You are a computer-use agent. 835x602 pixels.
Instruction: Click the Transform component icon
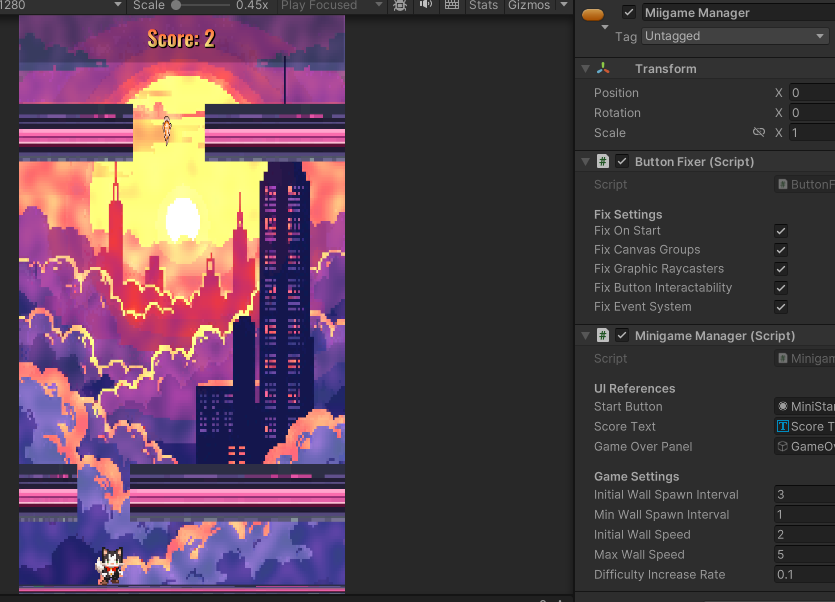tap(603, 68)
